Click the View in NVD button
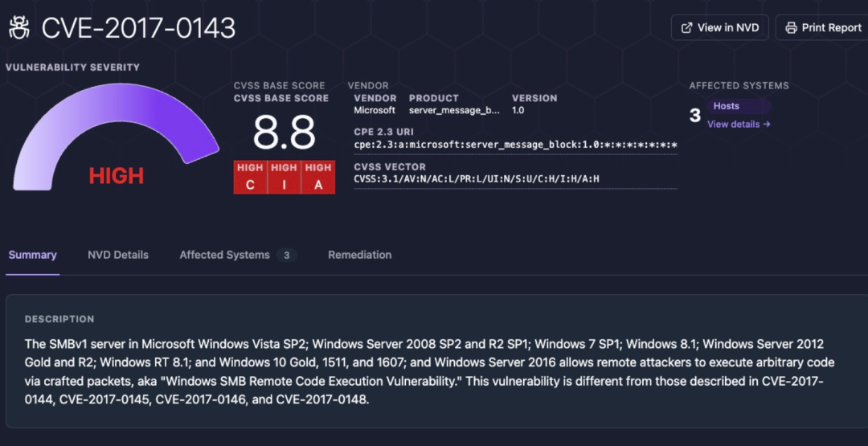Image resolution: width=868 pixels, height=446 pixels. 719,27
